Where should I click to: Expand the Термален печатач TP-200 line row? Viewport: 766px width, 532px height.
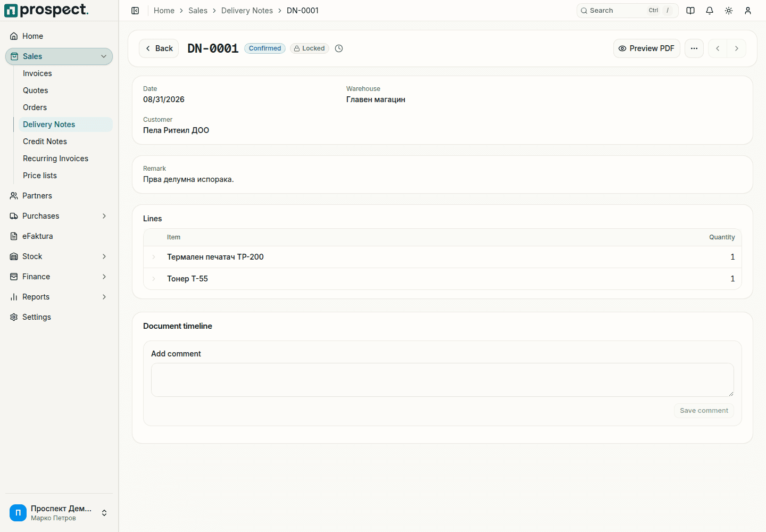(154, 257)
